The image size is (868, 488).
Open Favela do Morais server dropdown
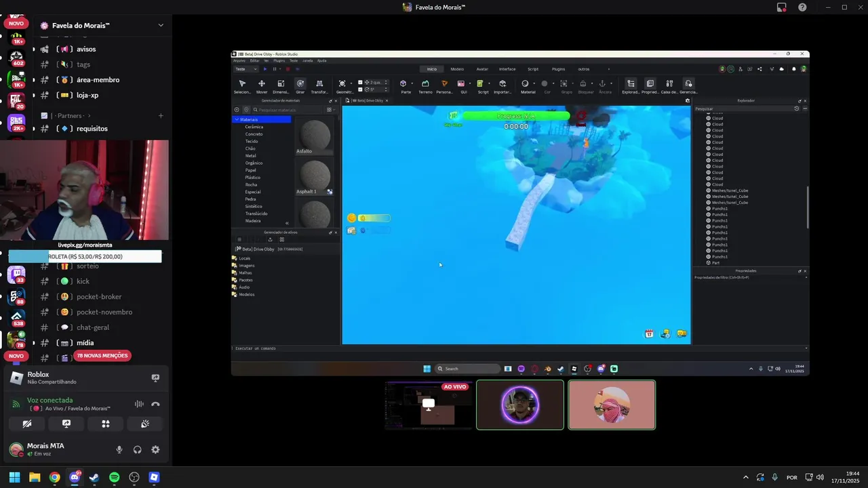coord(161,25)
